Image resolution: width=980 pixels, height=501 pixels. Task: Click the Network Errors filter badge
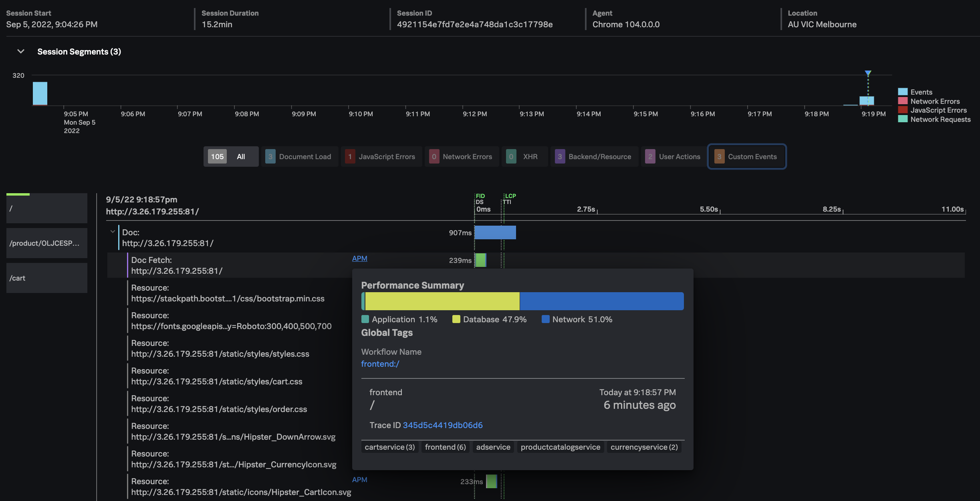click(462, 156)
